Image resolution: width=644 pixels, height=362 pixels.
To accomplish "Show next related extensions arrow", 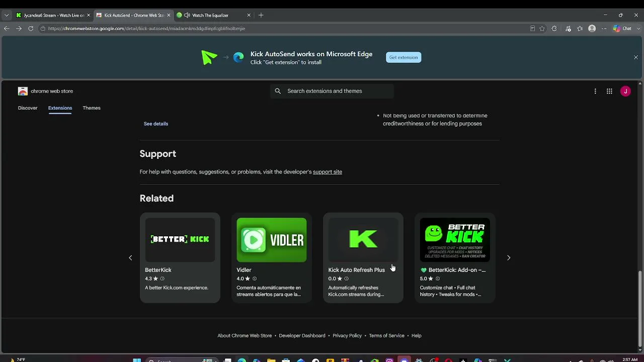I will tap(509, 258).
